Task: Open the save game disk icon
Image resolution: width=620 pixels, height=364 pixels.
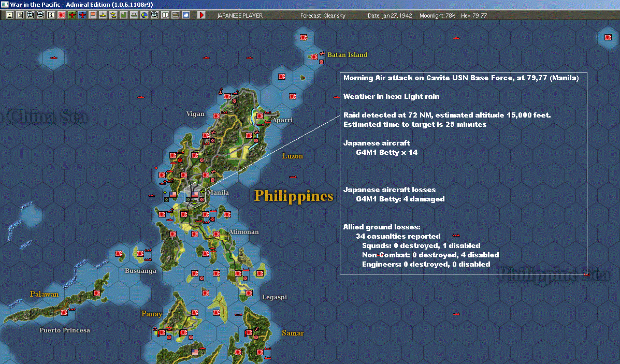Action: point(10,15)
